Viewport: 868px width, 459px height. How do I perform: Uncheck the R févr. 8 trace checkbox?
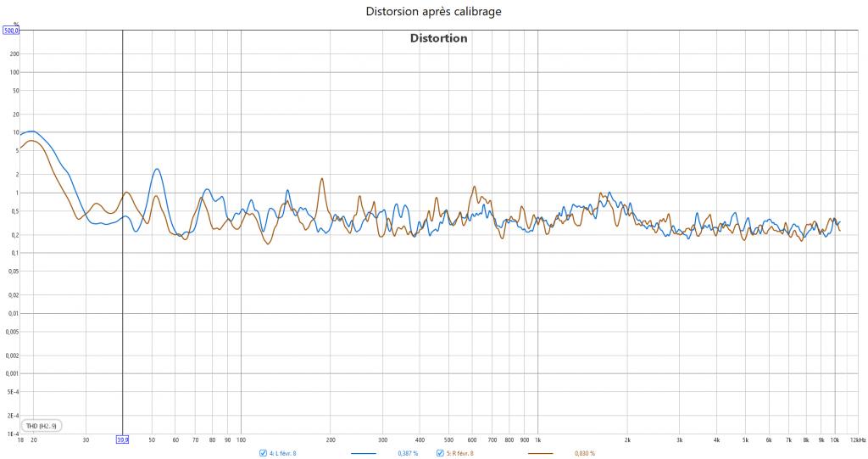click(x=440, y=453)
